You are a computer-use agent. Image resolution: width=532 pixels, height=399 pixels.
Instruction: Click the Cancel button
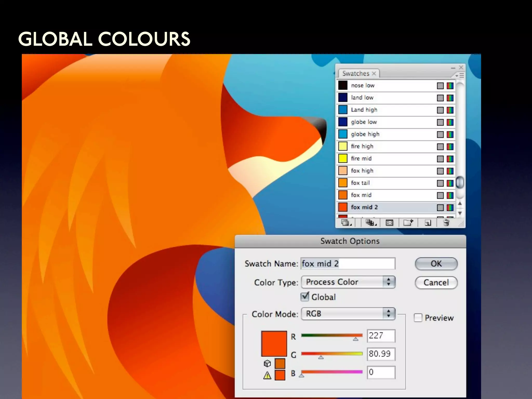coord(436,283)
